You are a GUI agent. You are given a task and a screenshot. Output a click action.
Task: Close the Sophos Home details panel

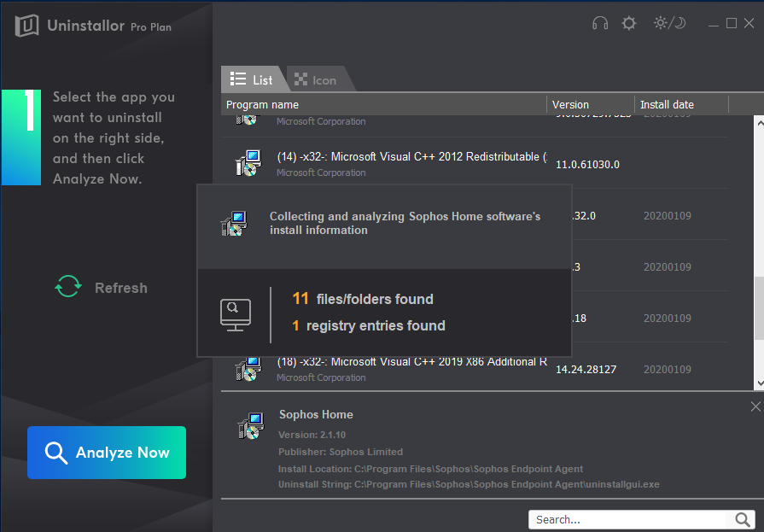tap(755, 406)
